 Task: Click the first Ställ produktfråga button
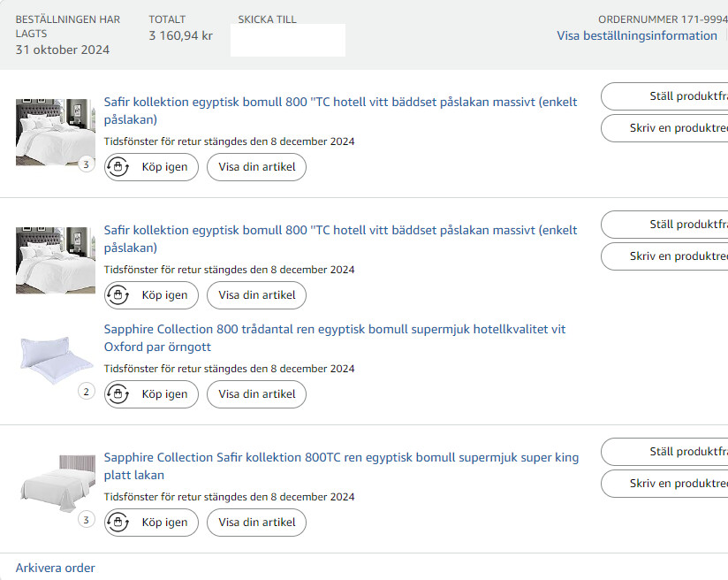664,96
